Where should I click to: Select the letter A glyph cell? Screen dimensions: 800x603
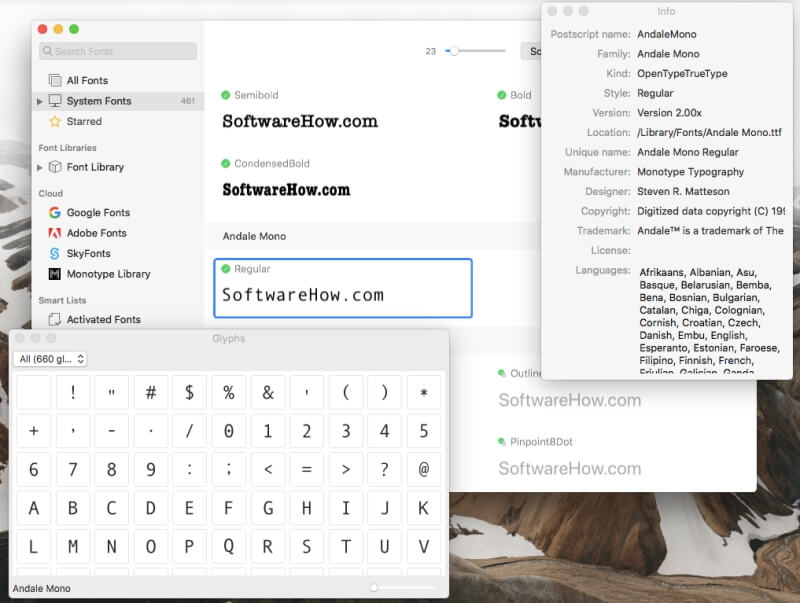point(34,508)
